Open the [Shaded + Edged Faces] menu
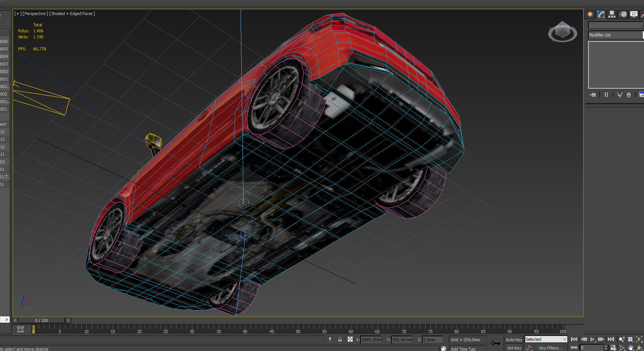This screenshot has height=351, width=644. coord(72,14)
